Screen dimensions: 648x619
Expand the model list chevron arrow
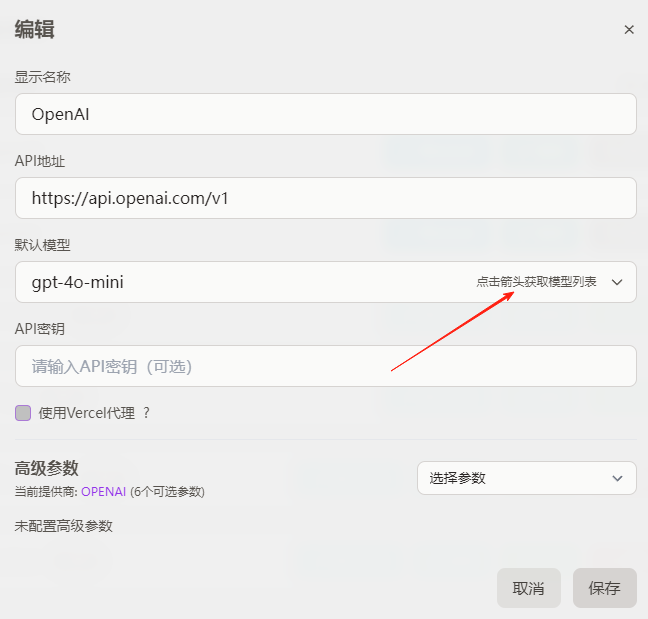click(x=617, y=282)
